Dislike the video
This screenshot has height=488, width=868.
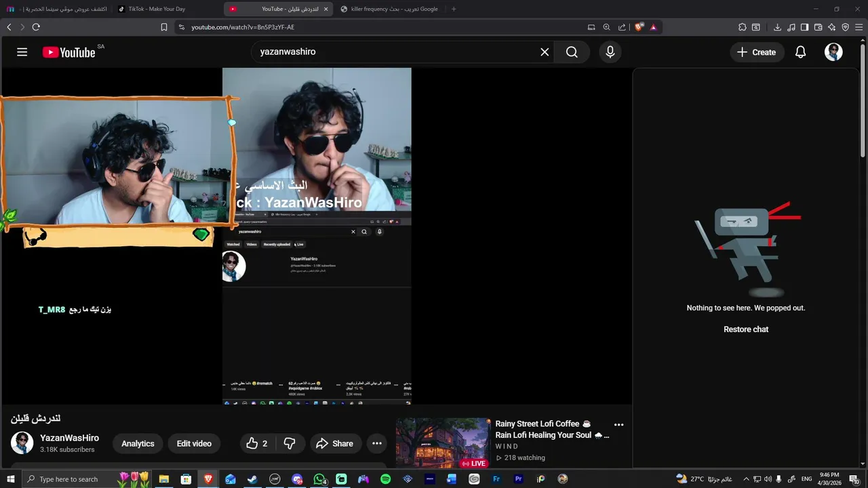pyautogui.click(x=290, y=443)
